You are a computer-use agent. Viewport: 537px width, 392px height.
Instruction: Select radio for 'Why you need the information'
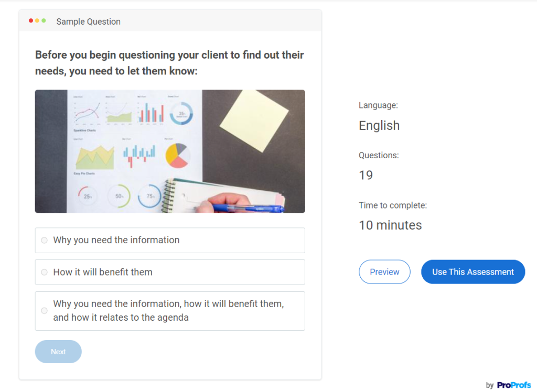click(44, 241)
